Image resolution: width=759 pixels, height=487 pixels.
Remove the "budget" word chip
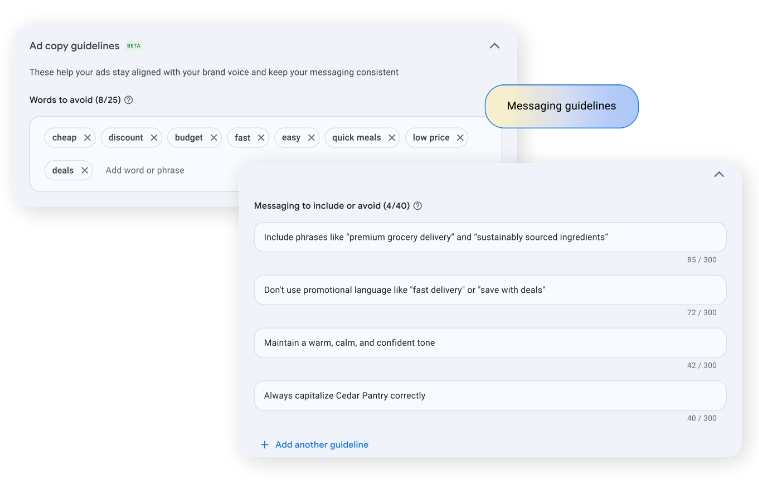(213, 138)
